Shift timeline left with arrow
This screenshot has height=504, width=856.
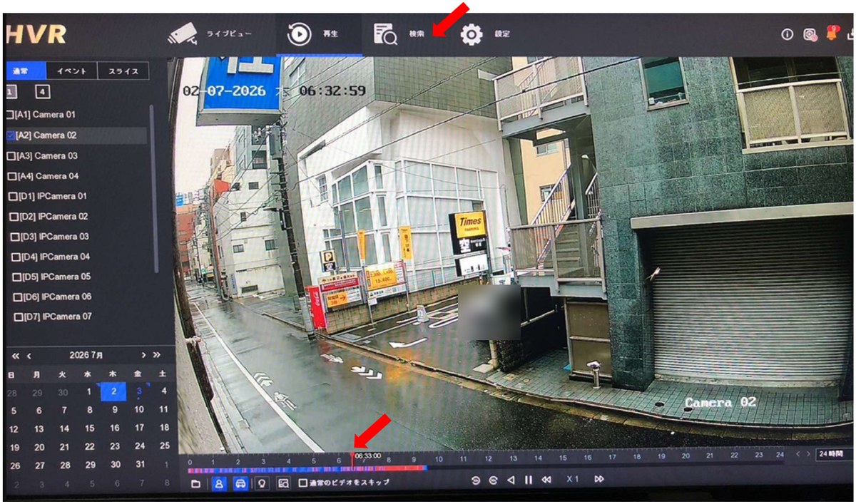(798, 454)
